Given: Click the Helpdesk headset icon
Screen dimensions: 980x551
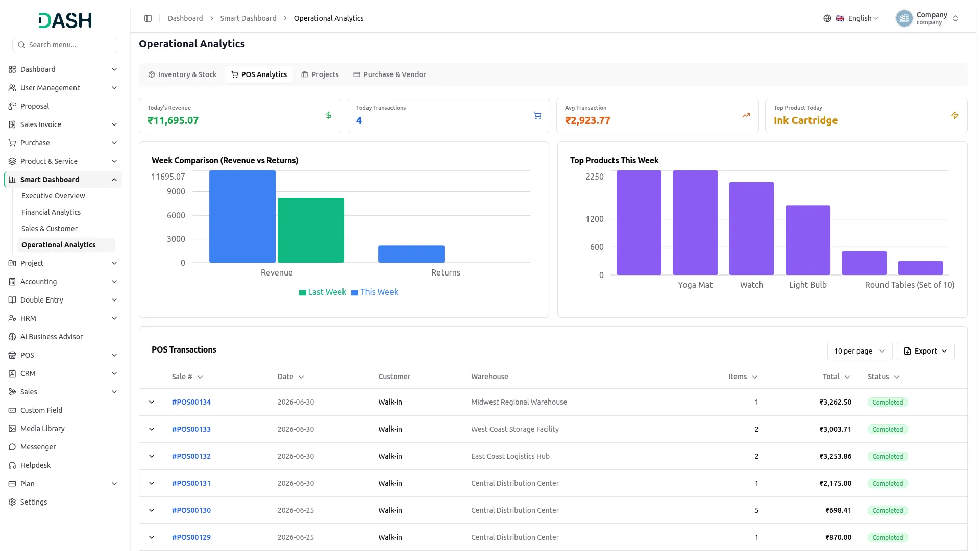Looking at the screenshot, I should coord(12,465).
